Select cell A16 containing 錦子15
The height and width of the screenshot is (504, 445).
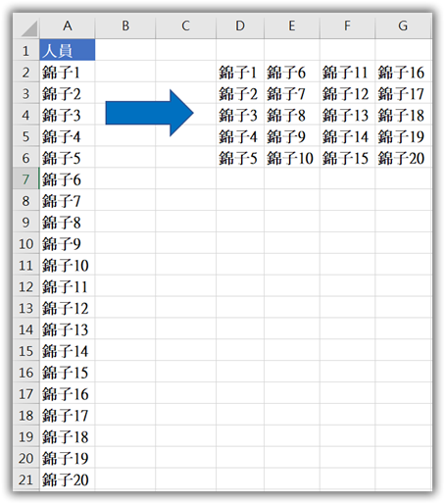coord(68,372)
